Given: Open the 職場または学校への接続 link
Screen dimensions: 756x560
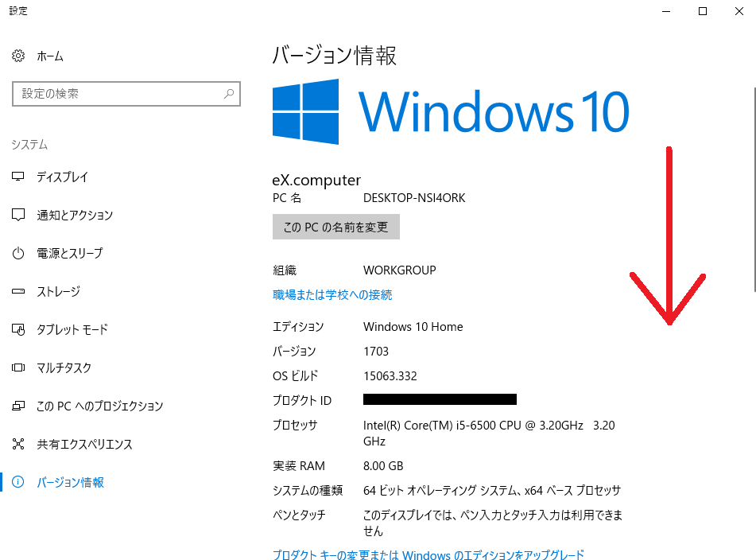Looking at the screenshot, I should tap(332, 295).
